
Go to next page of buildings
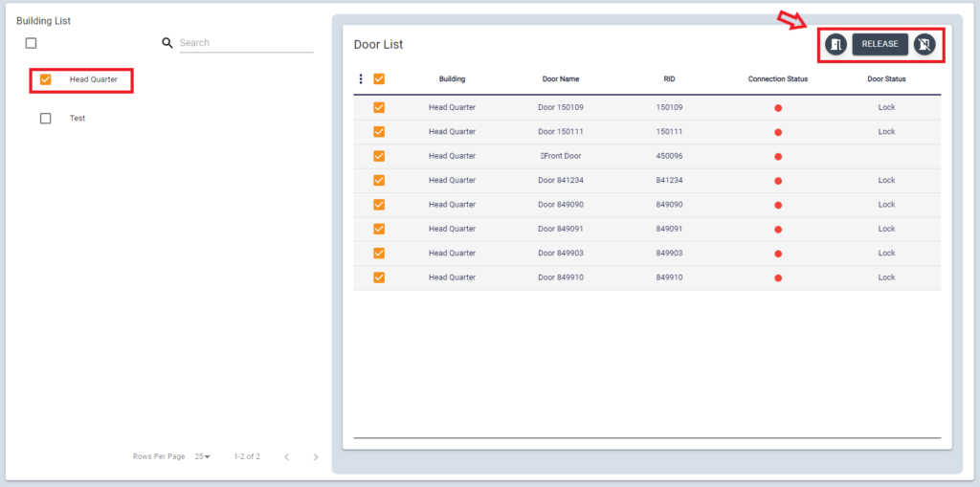click(x=316, y=457)
